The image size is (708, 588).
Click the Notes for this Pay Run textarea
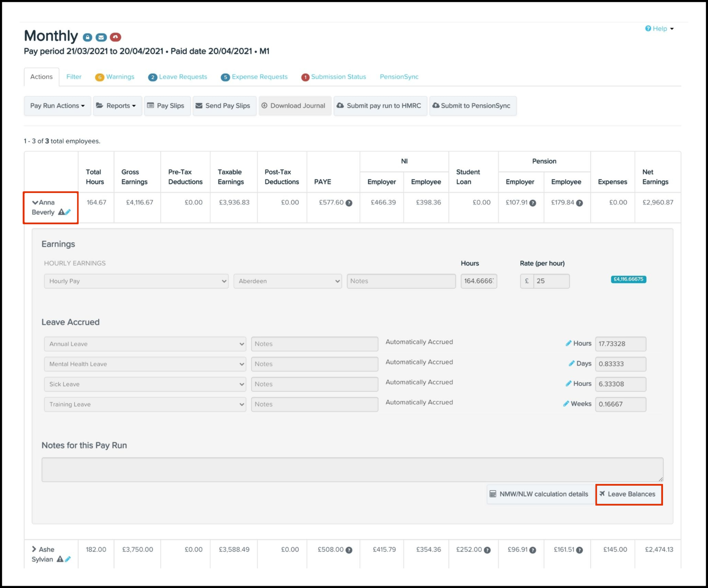[352, 469]
